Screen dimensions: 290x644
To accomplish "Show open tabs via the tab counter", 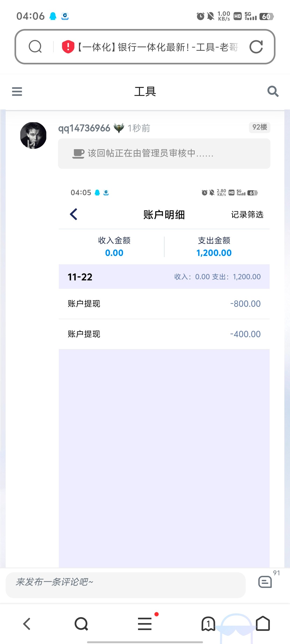I will (208, 624).
